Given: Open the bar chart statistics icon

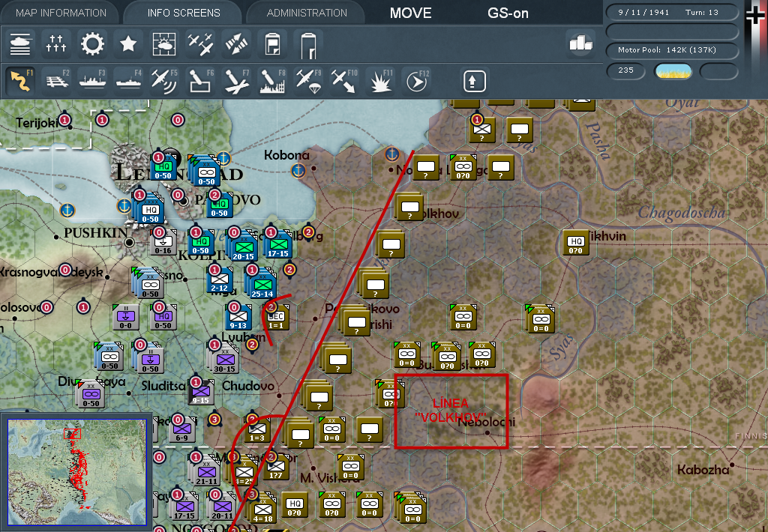Looking at the screenshot, I should tap(580, 43).
